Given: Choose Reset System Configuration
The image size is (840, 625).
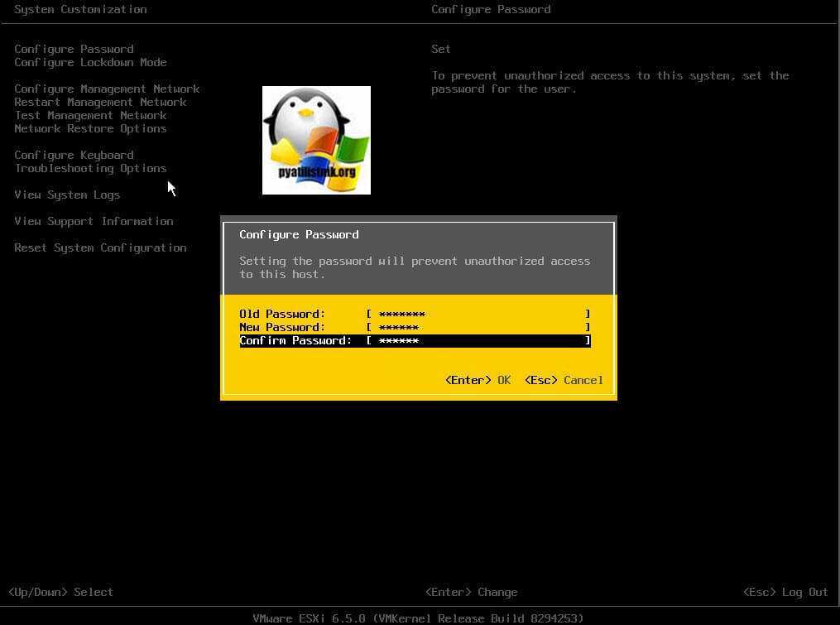Looking at the screenshot, I should [x=100, y=248].
